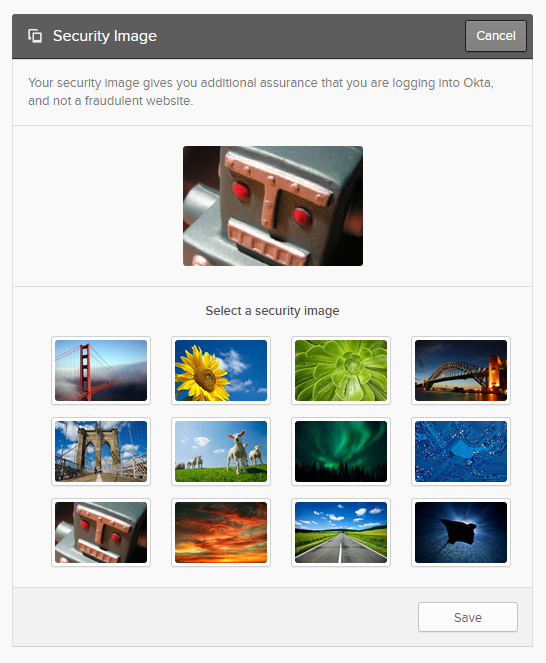Click the large robot preview image
The height and width of the screenshot is (663, 546).
point(273,206)
